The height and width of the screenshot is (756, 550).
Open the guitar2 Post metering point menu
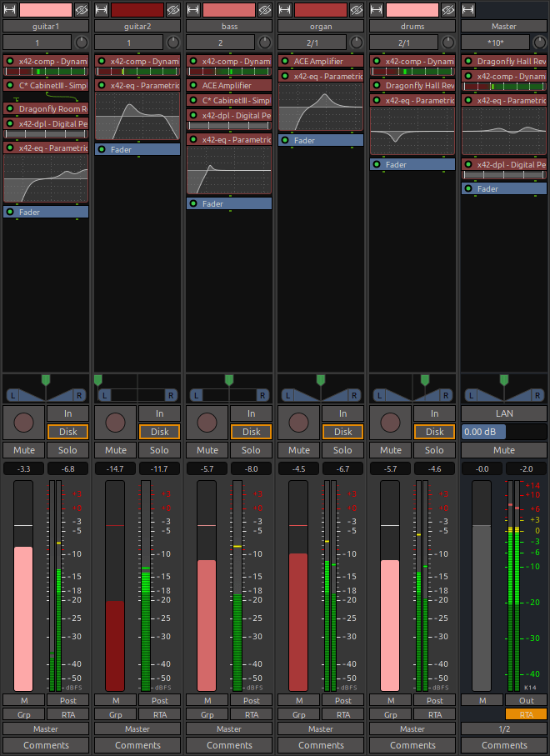click(x=160, y=700)
